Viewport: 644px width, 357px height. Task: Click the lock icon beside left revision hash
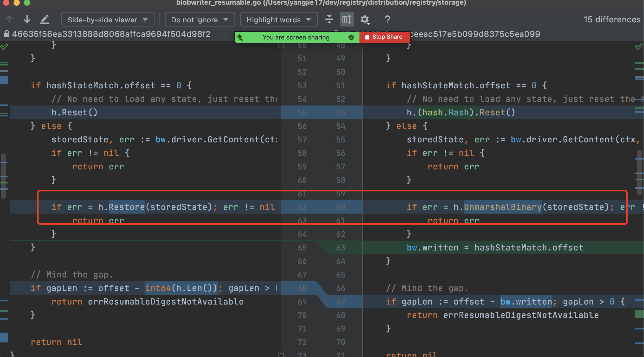tap(7, 34)
